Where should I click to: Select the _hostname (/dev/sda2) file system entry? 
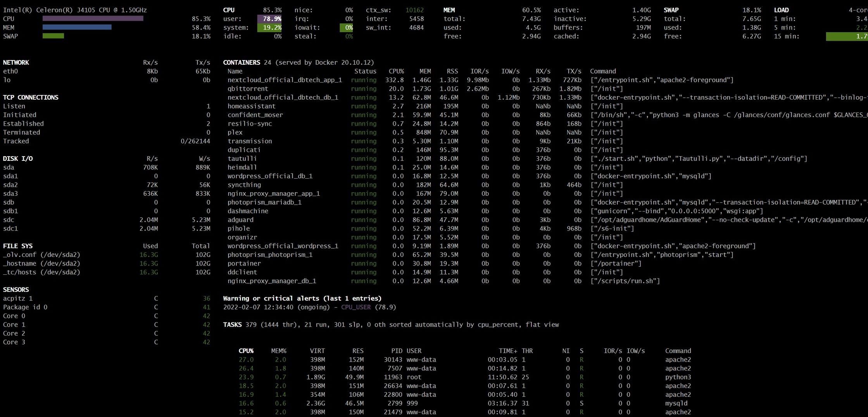click(41, 264)
